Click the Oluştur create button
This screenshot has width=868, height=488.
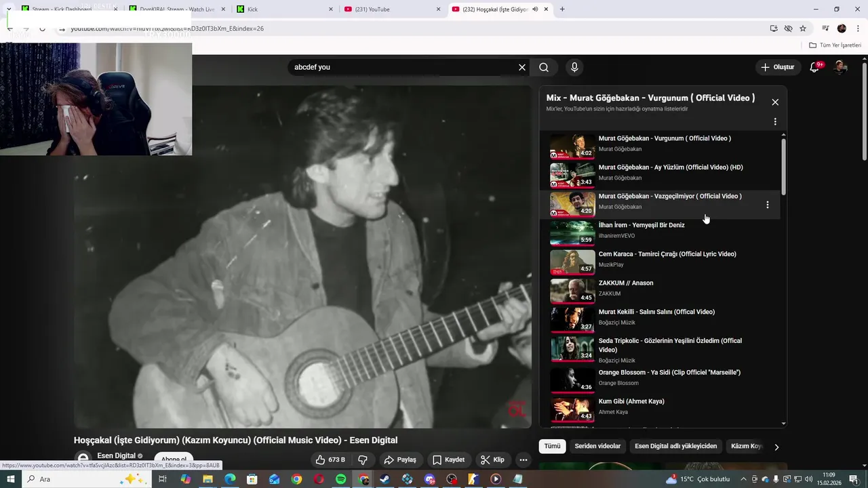coord(777,67)
